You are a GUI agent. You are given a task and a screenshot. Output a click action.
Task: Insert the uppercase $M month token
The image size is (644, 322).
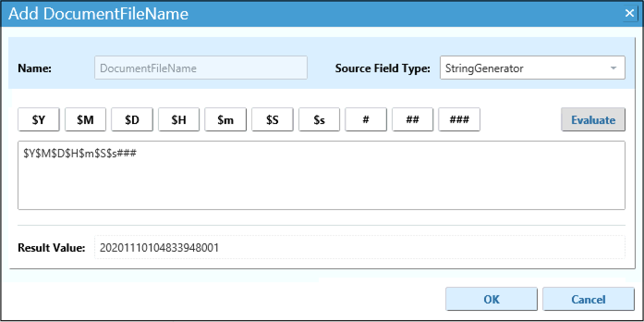click(85, 120)
